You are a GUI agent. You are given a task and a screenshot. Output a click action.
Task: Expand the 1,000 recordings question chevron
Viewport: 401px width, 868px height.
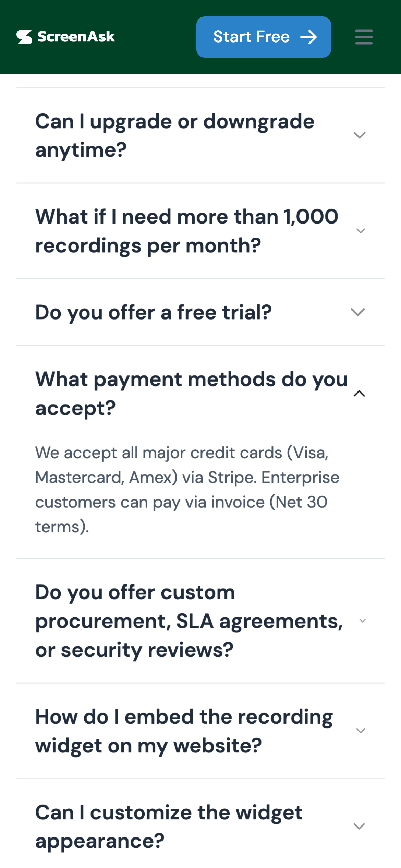click(360, 231)
